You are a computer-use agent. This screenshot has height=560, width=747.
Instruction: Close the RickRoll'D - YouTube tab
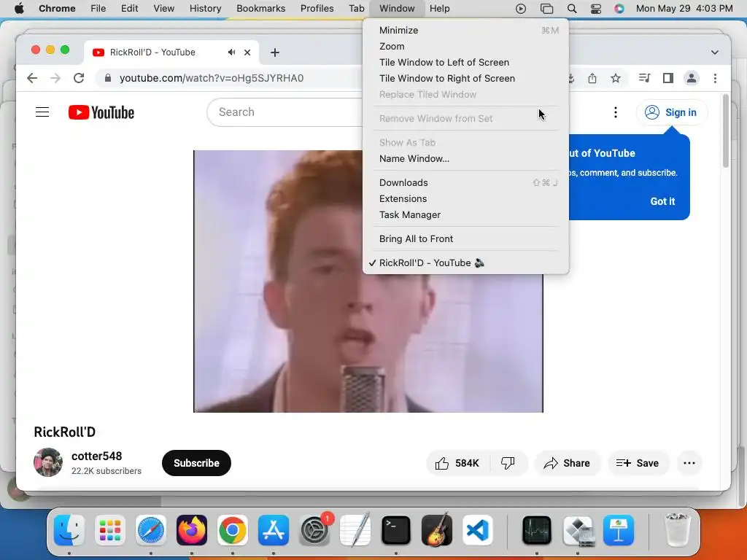(x=247, y=52)
